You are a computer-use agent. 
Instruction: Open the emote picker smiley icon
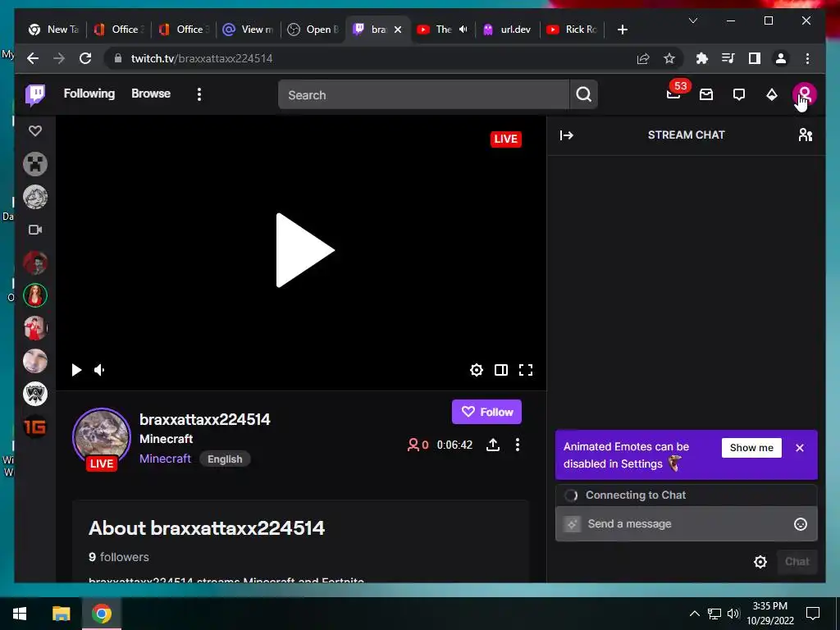pyautogui.click(x=801, y=524)
